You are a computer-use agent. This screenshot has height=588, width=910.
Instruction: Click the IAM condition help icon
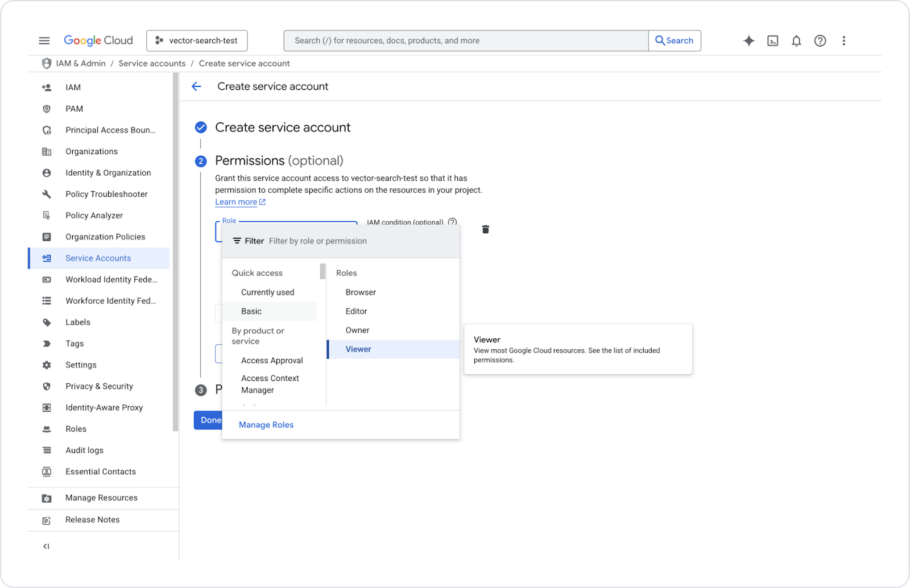pos(452,222)
